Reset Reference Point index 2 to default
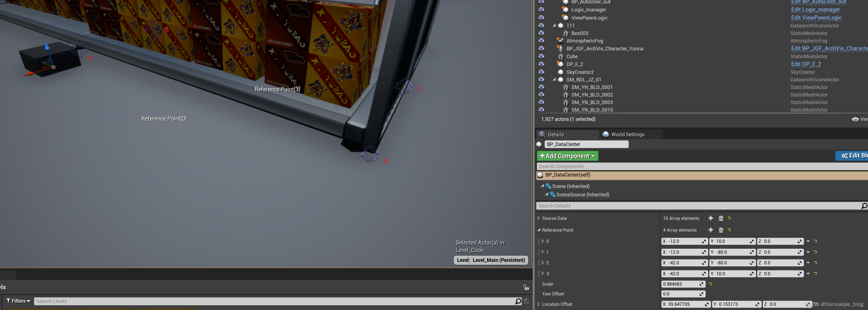The height and width of the screenshot is (310, 868). 815,263
